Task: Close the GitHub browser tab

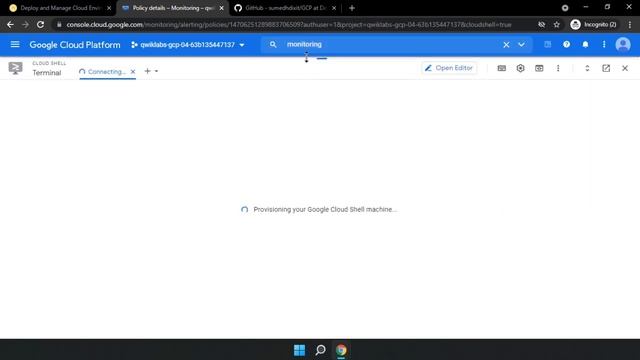Action: pyautogui.click(x=334, y=8)
